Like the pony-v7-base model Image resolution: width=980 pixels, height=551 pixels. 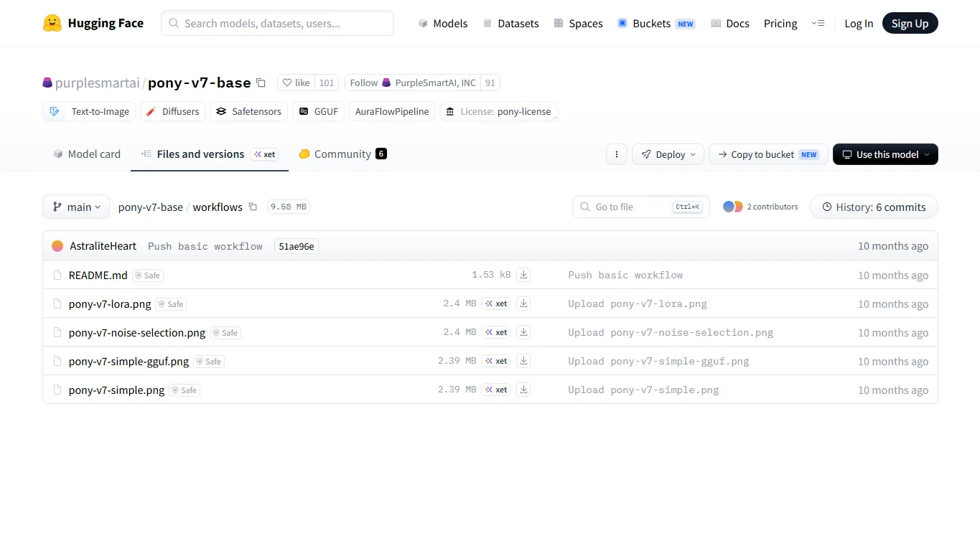[296, 83]
